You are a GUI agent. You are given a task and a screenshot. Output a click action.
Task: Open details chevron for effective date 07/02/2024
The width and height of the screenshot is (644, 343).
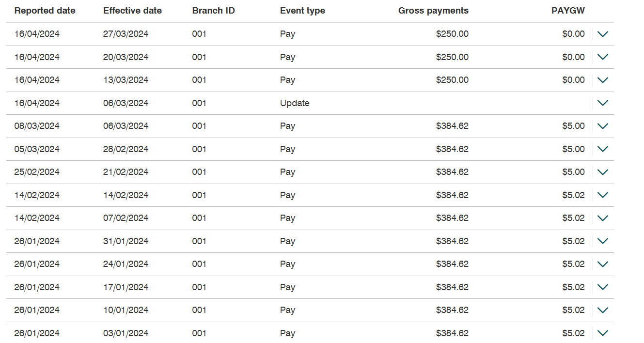tap(602, 218)
